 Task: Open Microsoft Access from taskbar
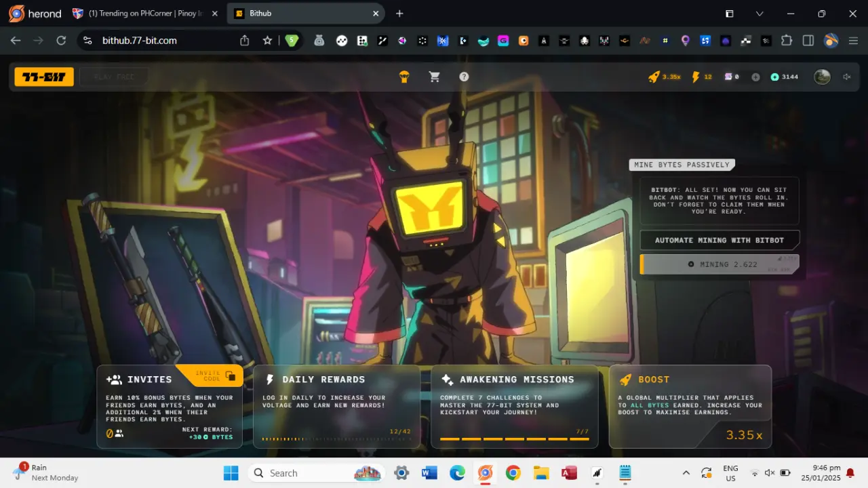569,473
